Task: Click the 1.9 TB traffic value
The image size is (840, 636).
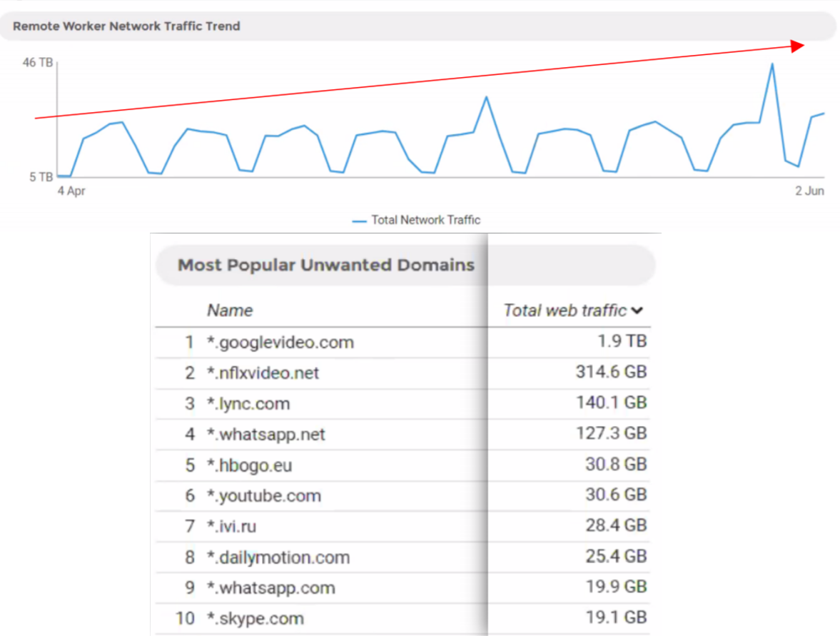Action: pyautogui.click(x=622, y=342)
